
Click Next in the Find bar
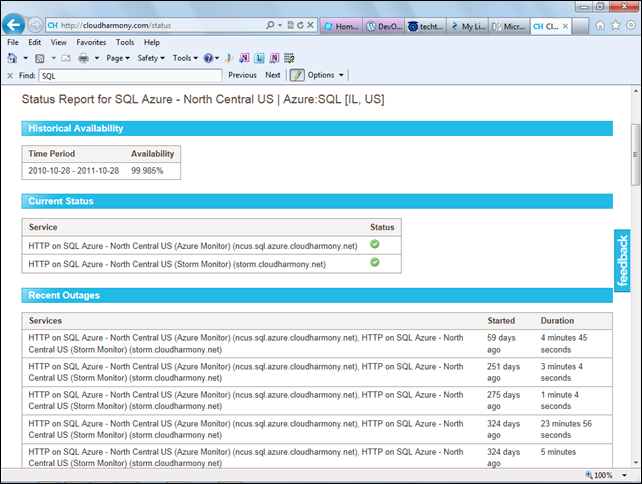click(x=273, y=75)
